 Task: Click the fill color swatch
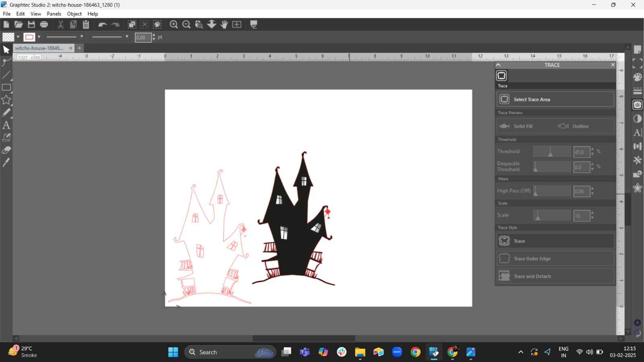[8, 37]
